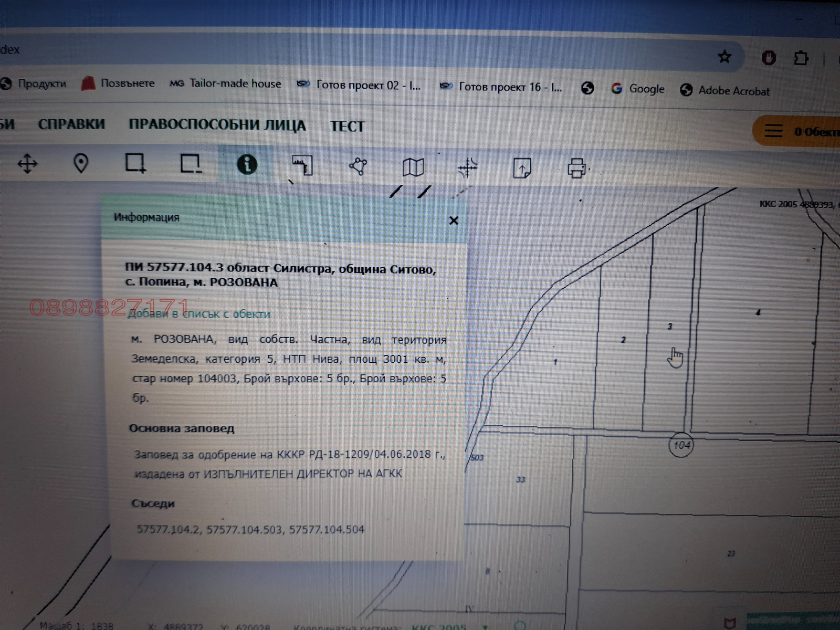The width and height of the screenshot is (840, 630).
Task: Click parcel 1 on the map
Action: tap(555, 362)
